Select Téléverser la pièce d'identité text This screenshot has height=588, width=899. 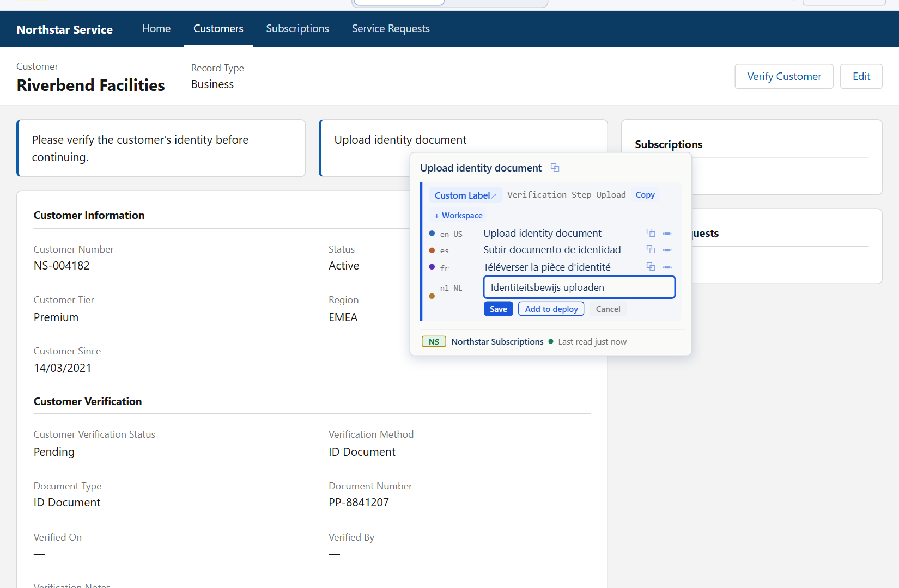tap(547, 267)
